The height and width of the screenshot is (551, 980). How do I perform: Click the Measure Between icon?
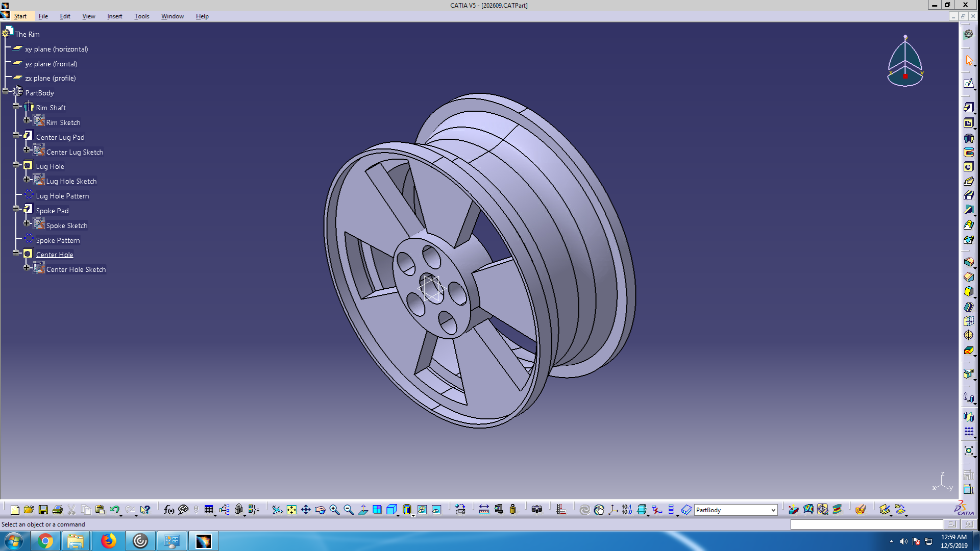[484, 510]
